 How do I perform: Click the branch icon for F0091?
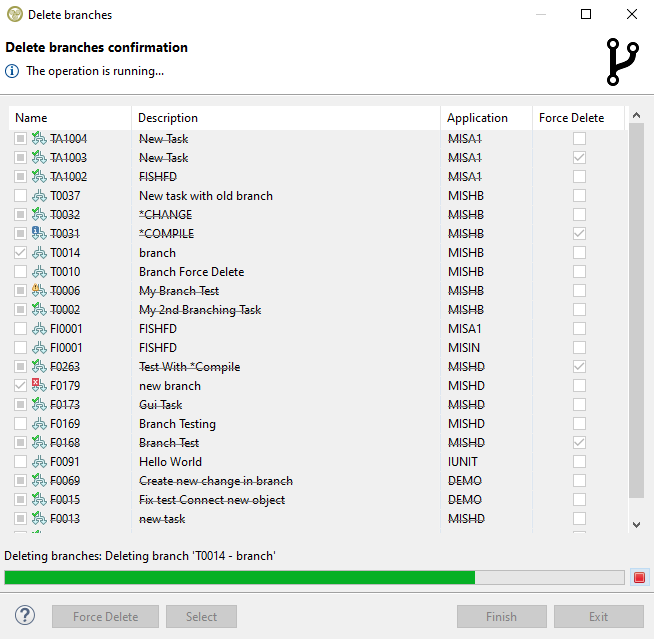(x=40, y=462)
